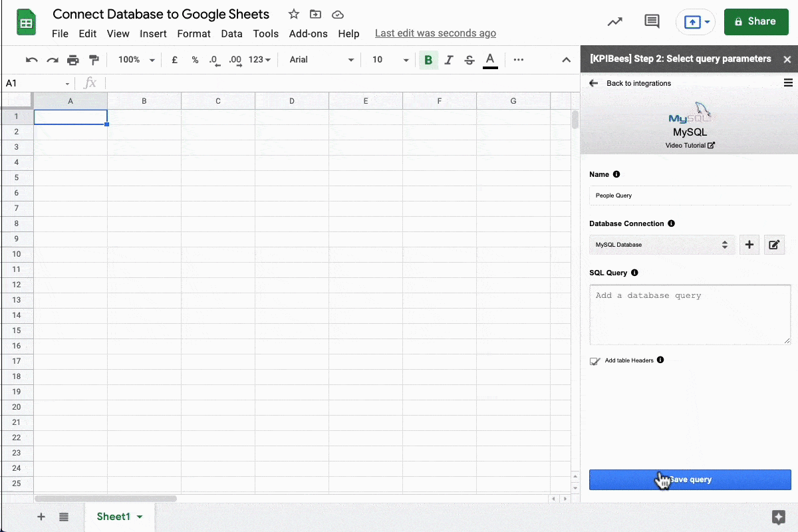Screen dimensions: 798x532
Task: Open comment history
Action: [652, 21]
